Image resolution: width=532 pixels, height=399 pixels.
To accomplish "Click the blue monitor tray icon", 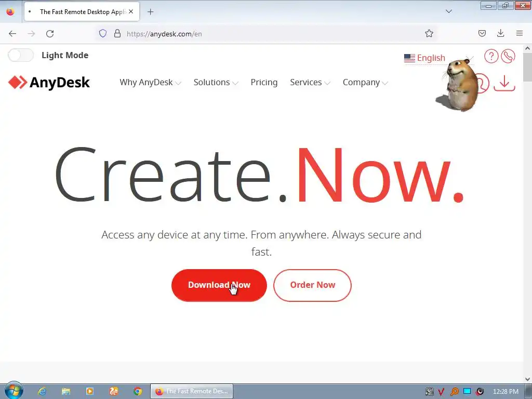I will click(x=467, y=391).
